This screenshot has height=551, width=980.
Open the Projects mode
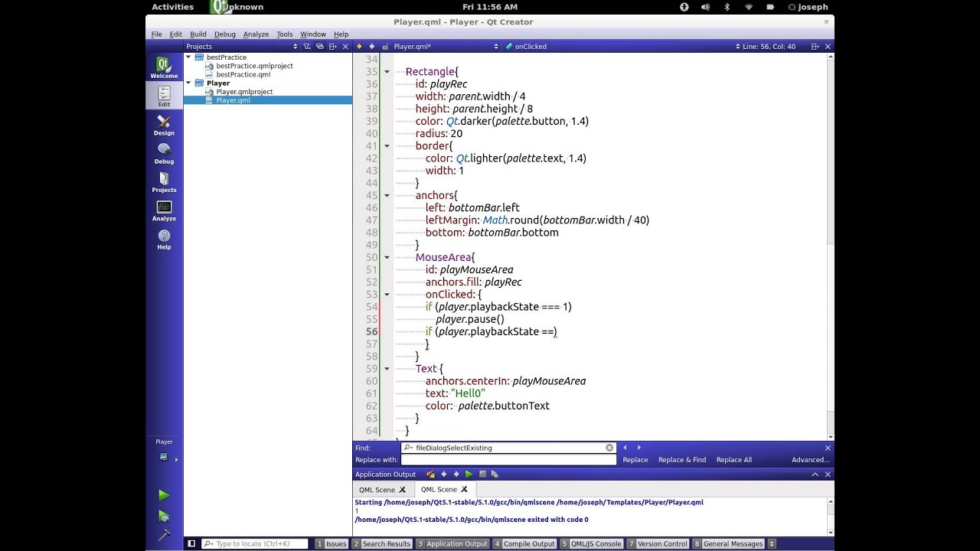click(x=164, y=181)
